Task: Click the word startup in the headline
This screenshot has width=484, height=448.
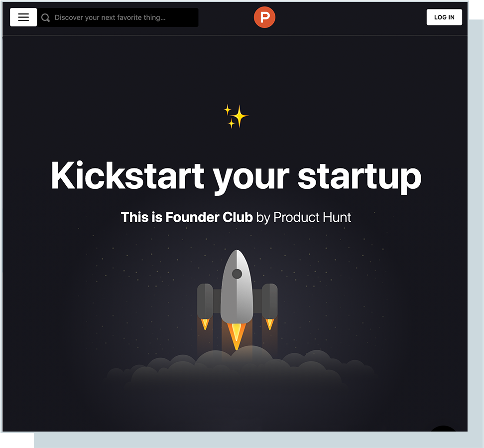Action: click(x=360, y=178)
